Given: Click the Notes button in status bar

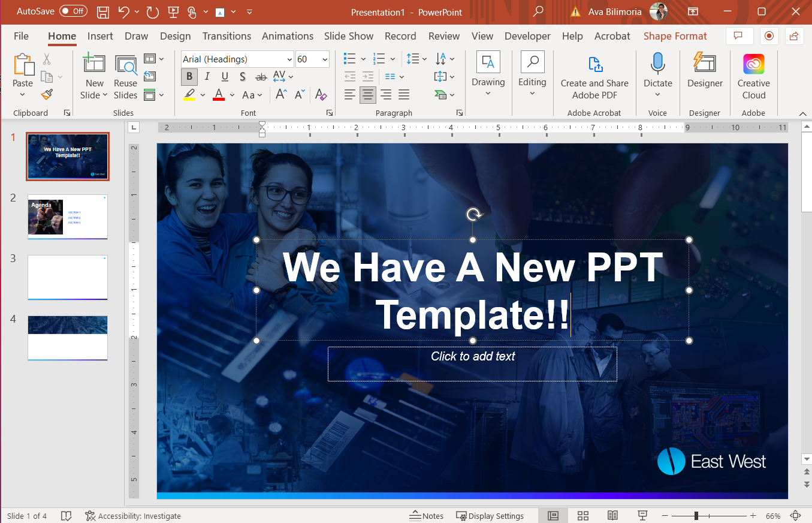Looking at the screenshot, I should 427,516.
